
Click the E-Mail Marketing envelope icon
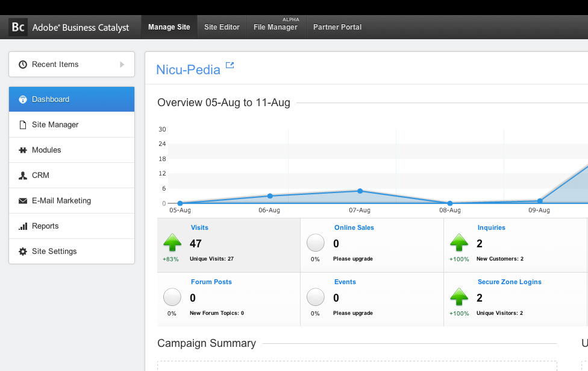(23, 201)
